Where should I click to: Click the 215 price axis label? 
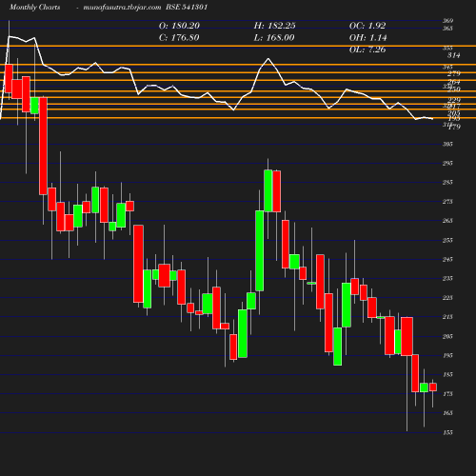point(447,317)
